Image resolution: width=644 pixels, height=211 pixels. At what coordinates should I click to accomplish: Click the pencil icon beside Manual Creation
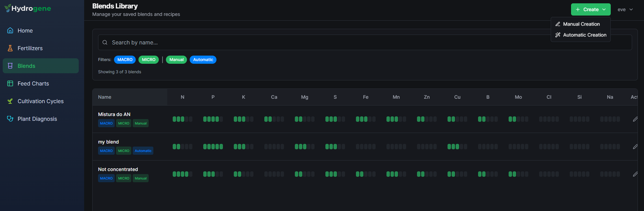pos(557,24)
